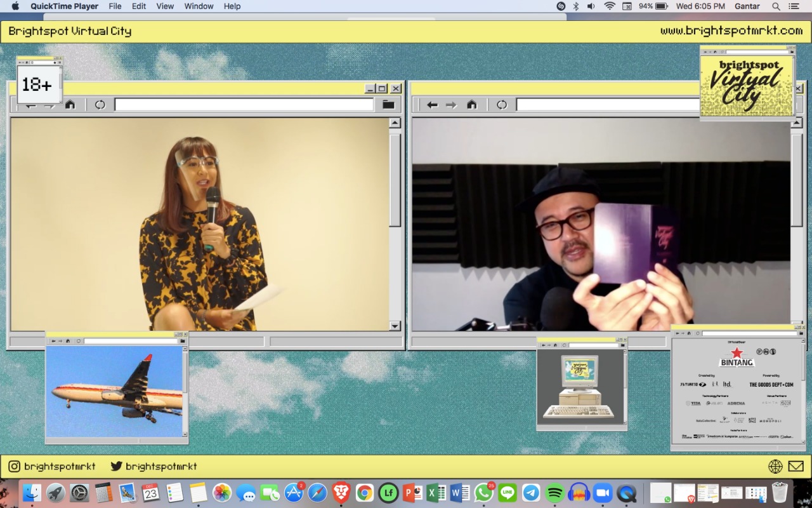This screenshot has width=812, height=508.
Task: Click the 18+ rating badge
Action: coord(37,84)
